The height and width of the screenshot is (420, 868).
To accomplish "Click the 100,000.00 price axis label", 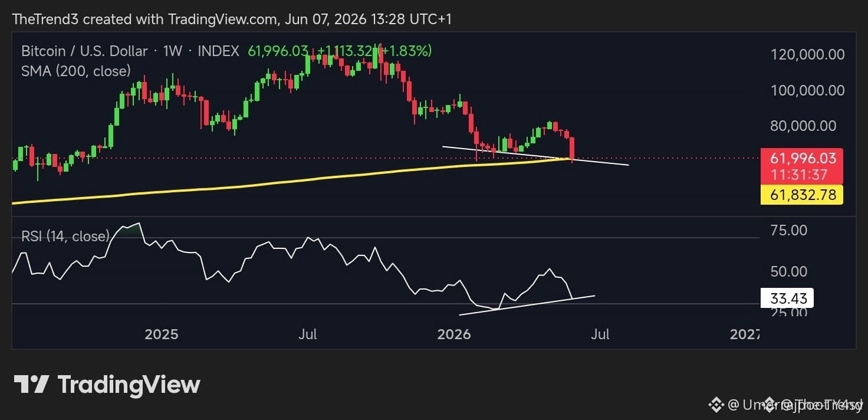I will [x=808, y=91].
